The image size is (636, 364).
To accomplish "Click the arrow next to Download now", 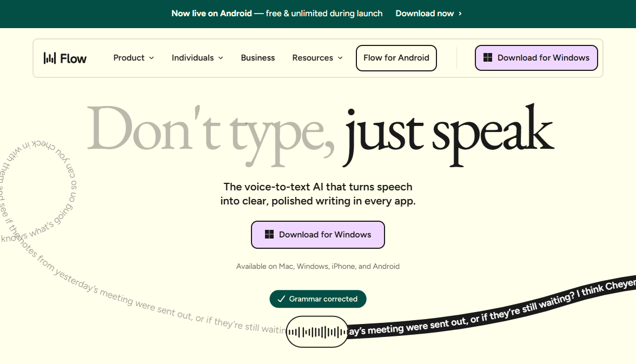I will click(x=460, y=14).
